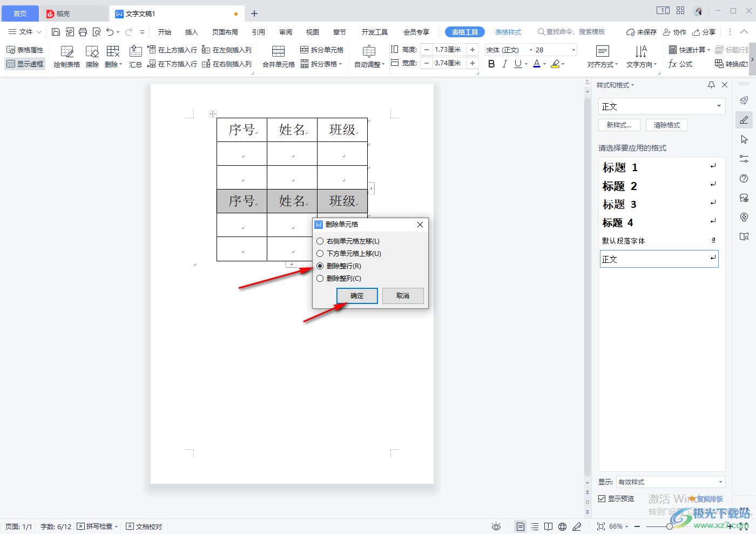Toggle Bold formatting
Screen dimensions: 756x534
(491, 64)
